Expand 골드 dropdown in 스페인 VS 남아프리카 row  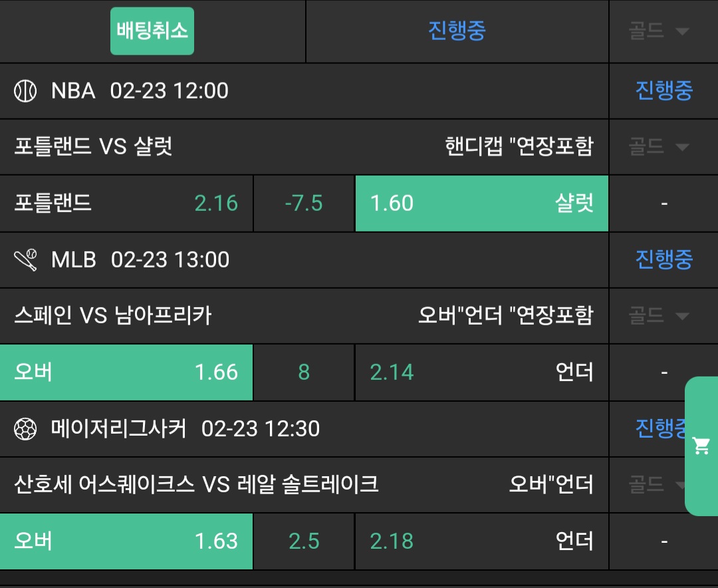658,316
